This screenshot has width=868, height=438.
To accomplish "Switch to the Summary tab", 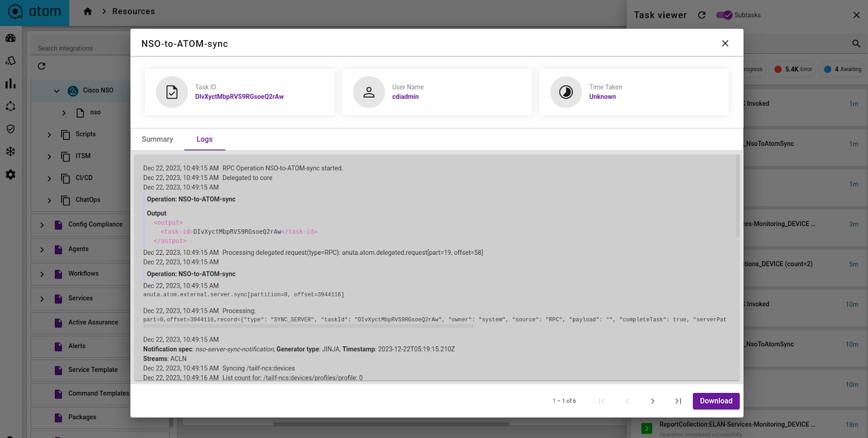I will 157,139.
